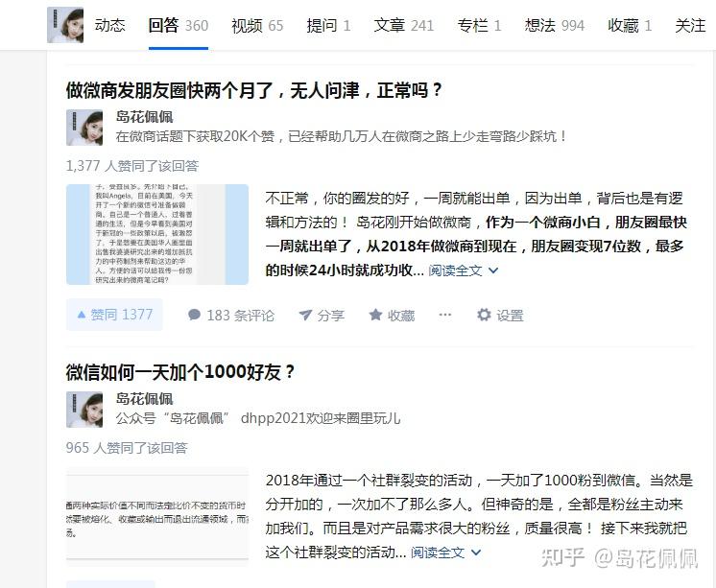Open the three-dot more options menu

[x=444, y=315]
